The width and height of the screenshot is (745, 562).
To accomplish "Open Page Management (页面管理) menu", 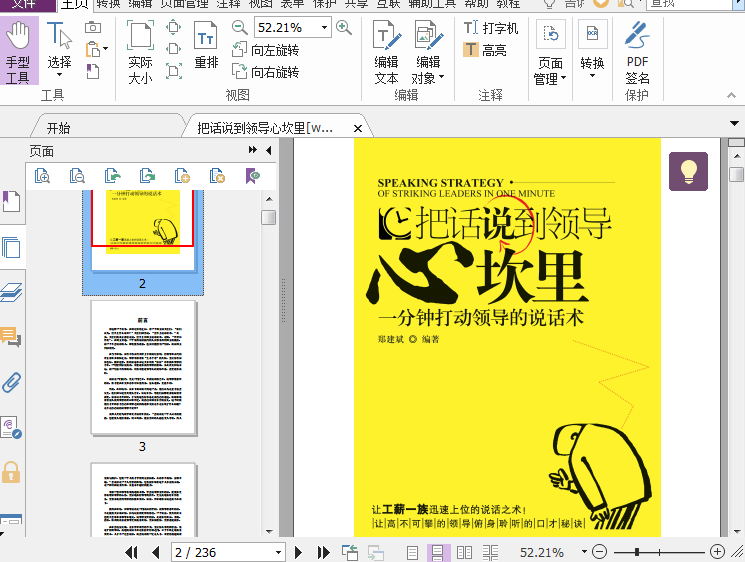I will (550, 52).
